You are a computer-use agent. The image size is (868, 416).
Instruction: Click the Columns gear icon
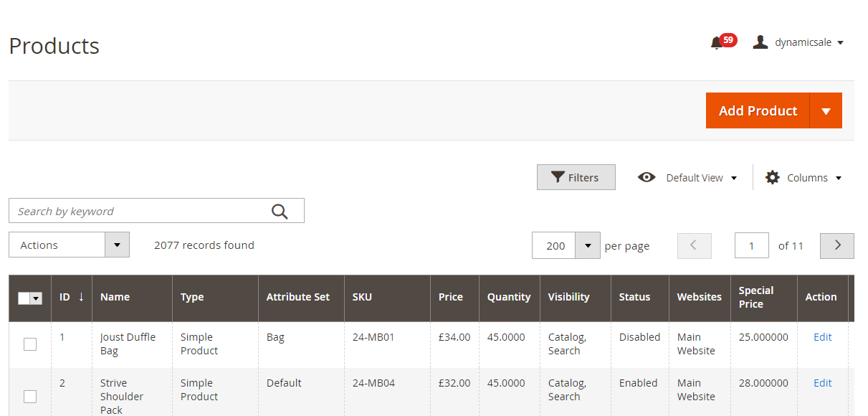[x=772, y=177]
